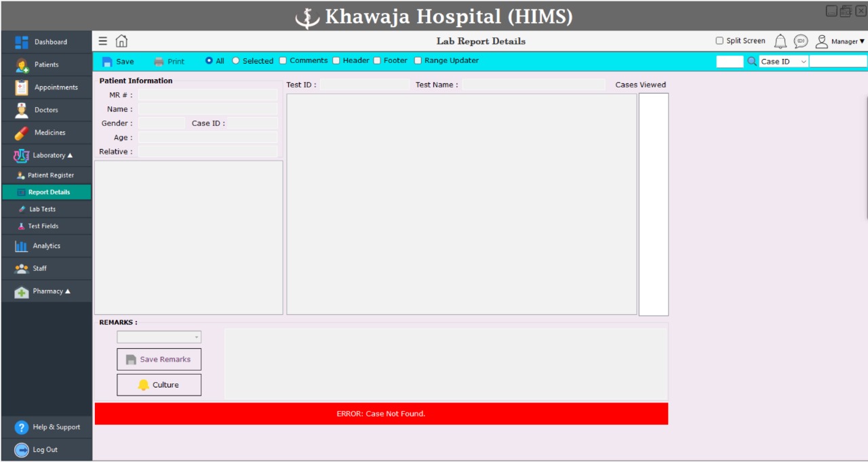Open the messages chat bubble icon

tap(801, 41)
